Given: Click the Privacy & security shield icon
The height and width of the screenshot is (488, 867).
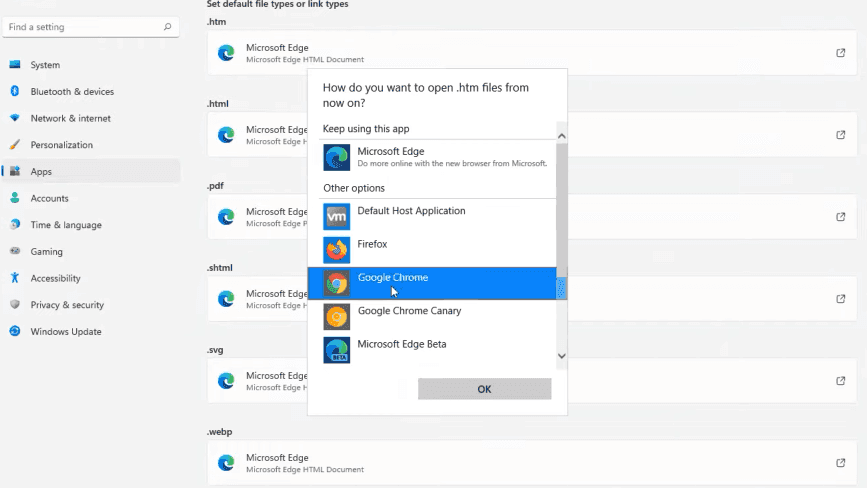Looking at the screenshot, I should [15, 305].
